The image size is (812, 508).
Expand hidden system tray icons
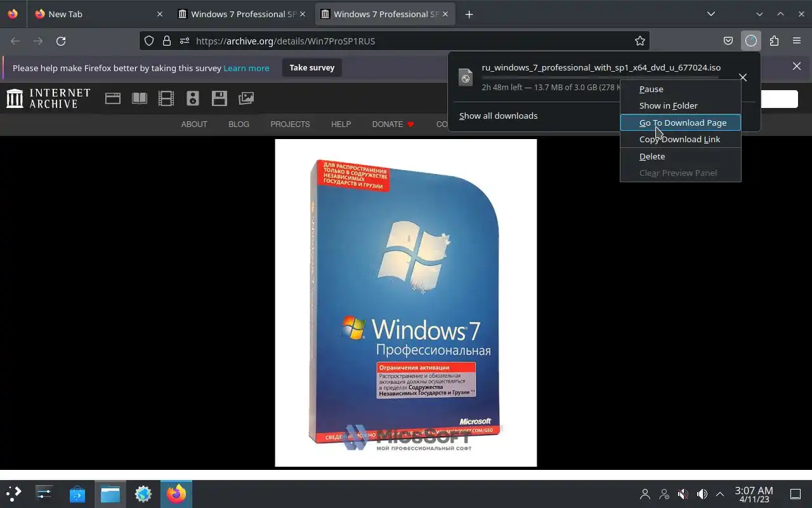point(720,494)
